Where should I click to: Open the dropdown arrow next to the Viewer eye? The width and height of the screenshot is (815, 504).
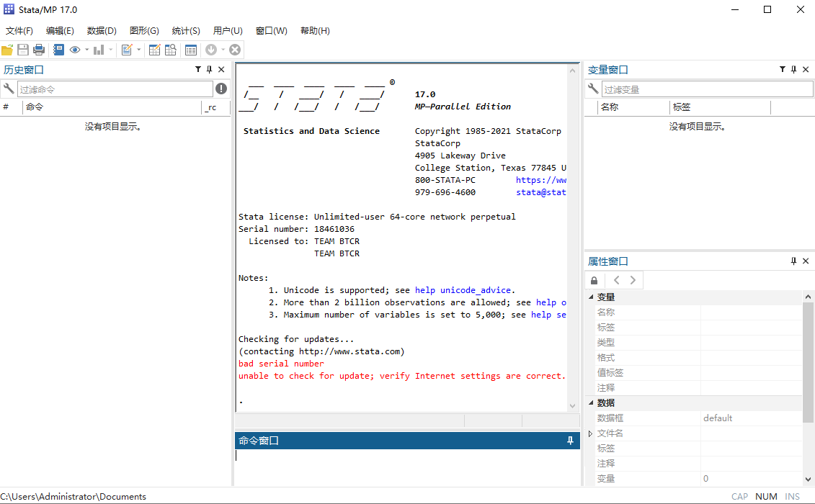(86, 50)
